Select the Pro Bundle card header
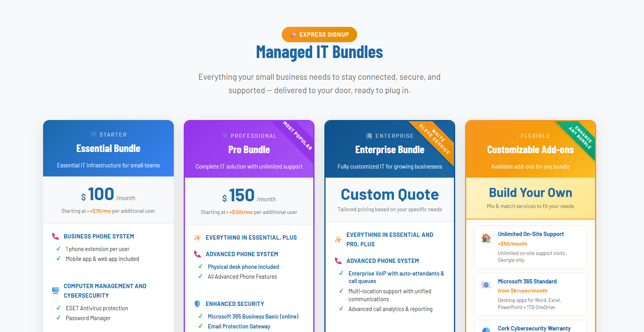 [x=249, y=150]
